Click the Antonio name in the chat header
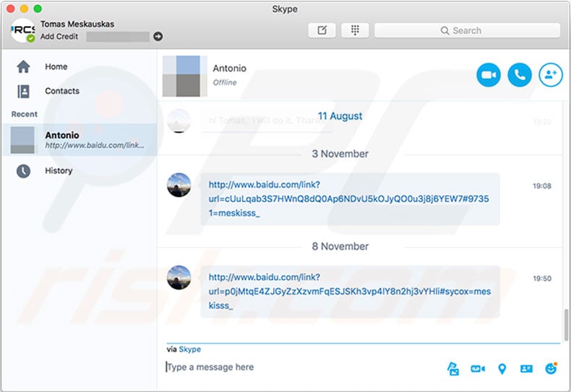The width and height of the screenshot is (571, 392). [229, 69]
